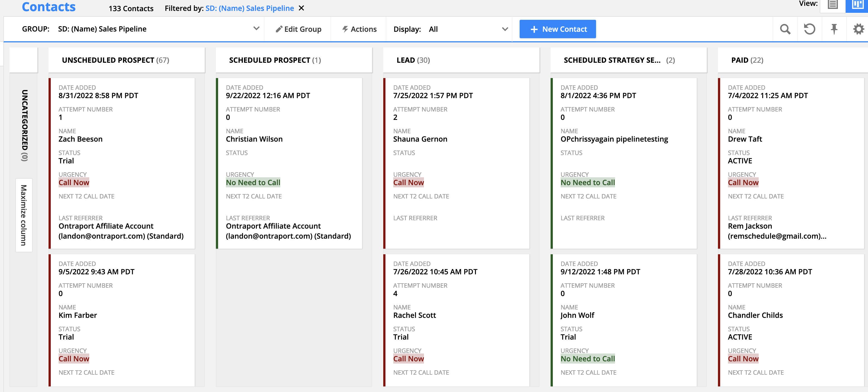The height and width of the screenshot is (392, 868).
Task: Click the pin icon in toolbar
Action: click(834, 29)
